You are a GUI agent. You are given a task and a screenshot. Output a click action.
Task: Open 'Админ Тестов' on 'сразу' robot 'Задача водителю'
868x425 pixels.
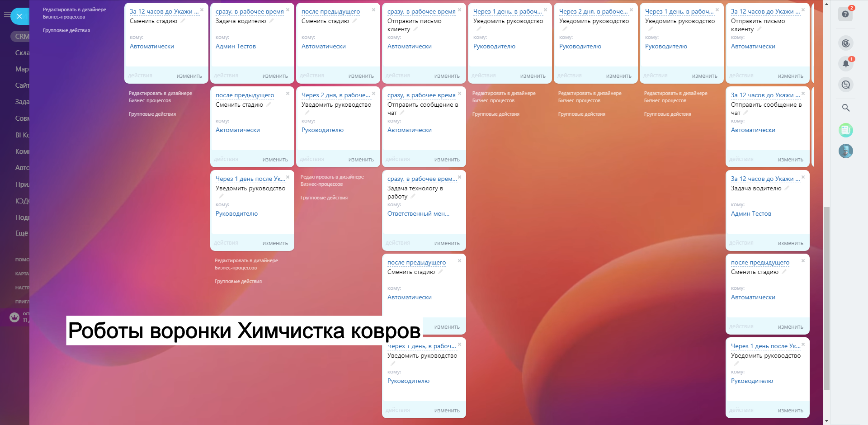pyautogui.click(x=236, y=47)
